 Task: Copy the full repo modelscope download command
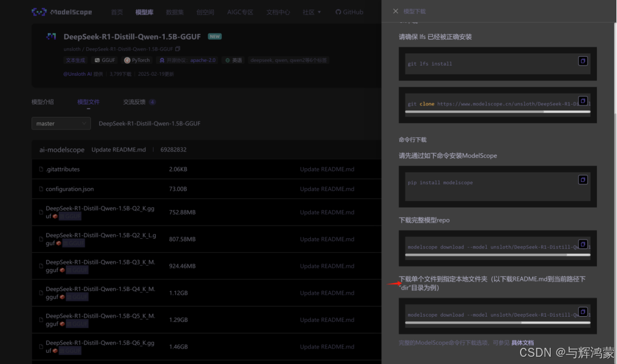click(583, 244)
